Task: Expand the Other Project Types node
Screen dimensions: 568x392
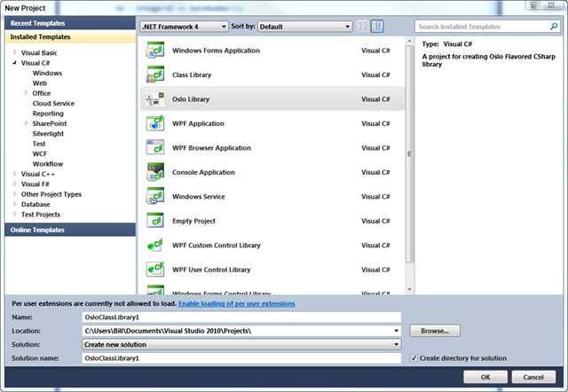Action: click(15, 194)
